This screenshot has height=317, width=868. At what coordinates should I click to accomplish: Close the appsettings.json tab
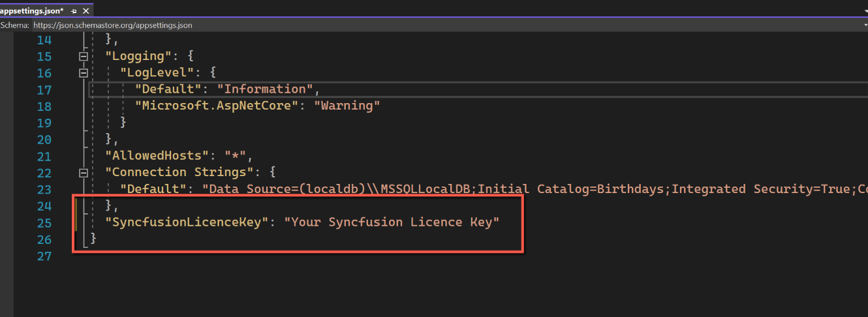87,10
